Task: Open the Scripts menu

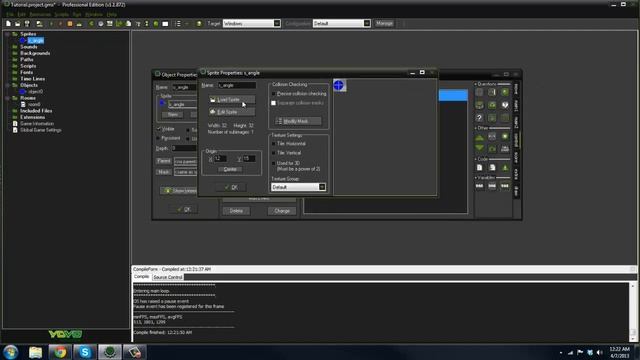Action: [62, 14]
